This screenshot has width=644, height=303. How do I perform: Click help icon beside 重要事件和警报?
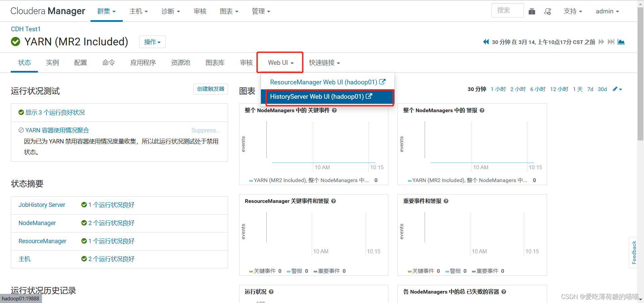click(x=446, y=201)
